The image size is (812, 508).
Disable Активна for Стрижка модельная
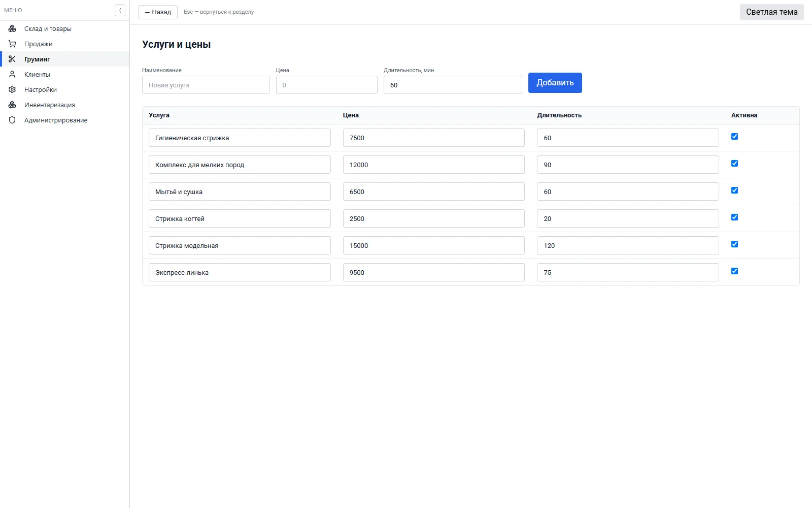(734, 244)
